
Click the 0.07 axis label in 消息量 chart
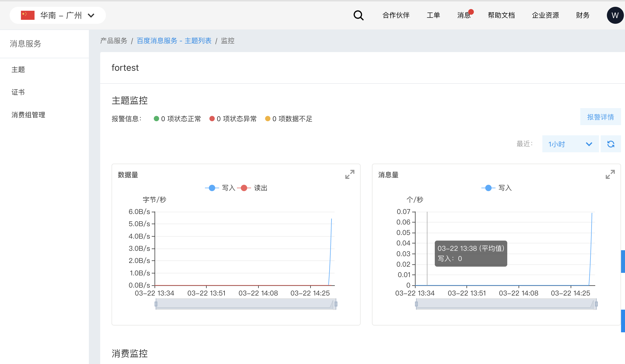coord(403,212)
